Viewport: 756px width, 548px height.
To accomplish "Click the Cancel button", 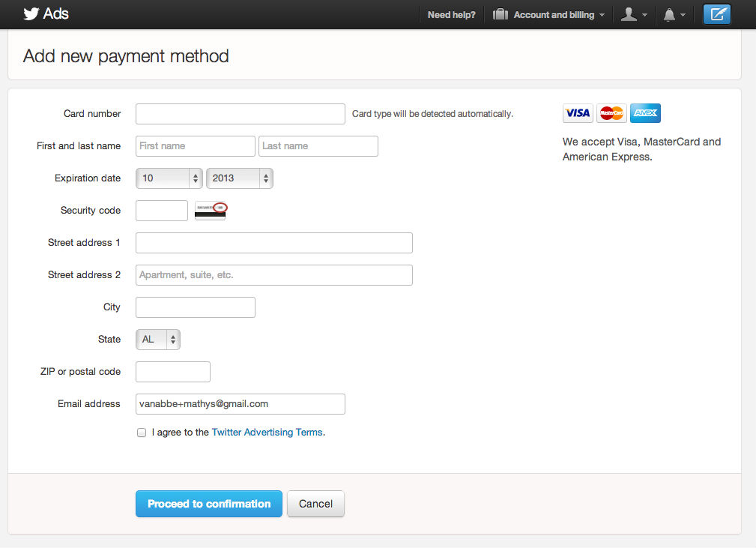I will coord(315,504).
